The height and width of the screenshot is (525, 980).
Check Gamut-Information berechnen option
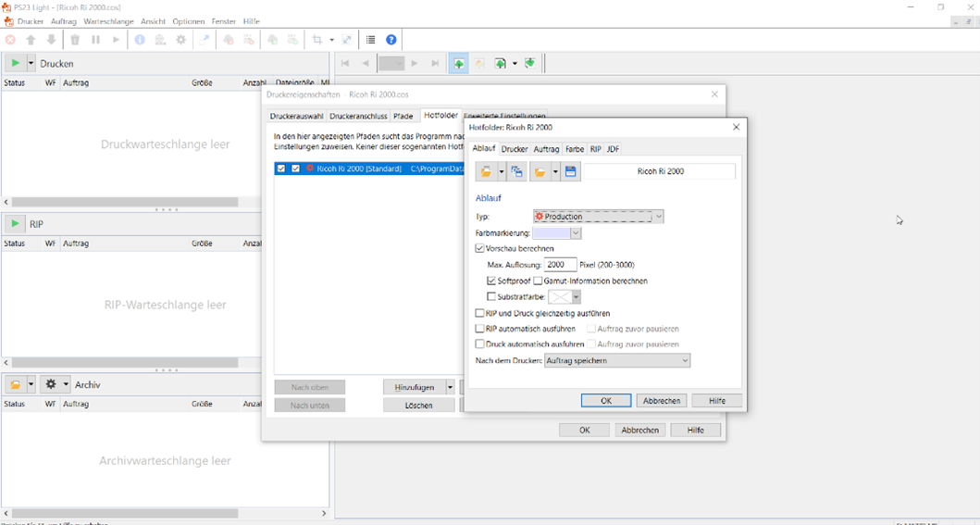(539, 281)
